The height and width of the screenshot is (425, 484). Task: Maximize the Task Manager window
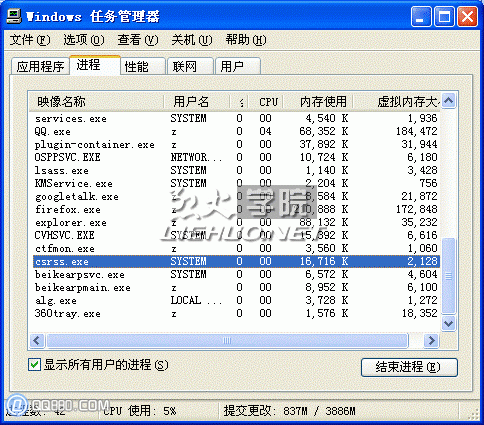[444, 17]
